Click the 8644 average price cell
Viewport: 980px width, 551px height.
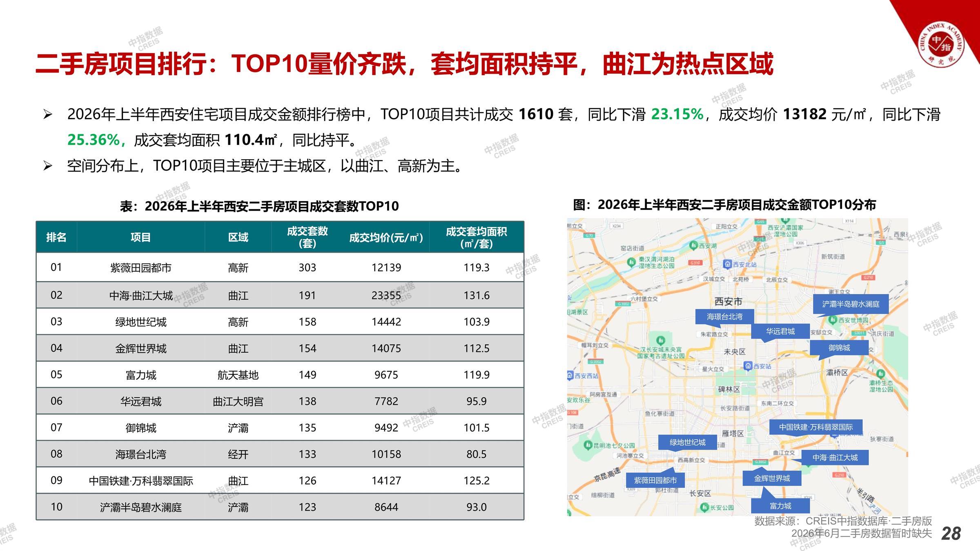pyautogui.click(x=386, y=507)
